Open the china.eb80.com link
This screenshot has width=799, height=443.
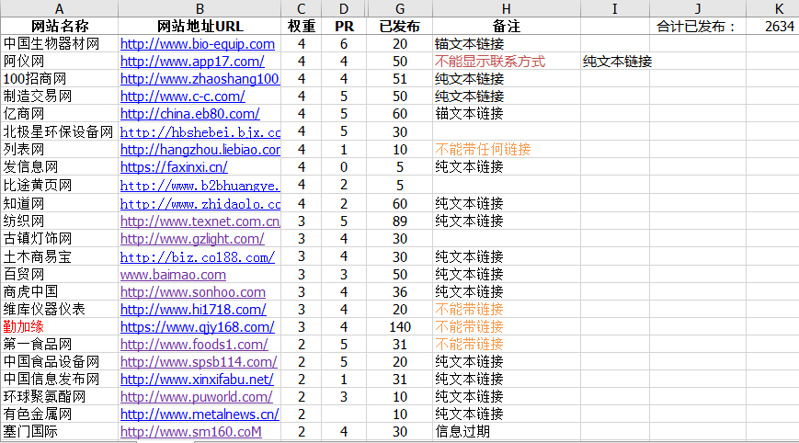click(x=190, y=114)
